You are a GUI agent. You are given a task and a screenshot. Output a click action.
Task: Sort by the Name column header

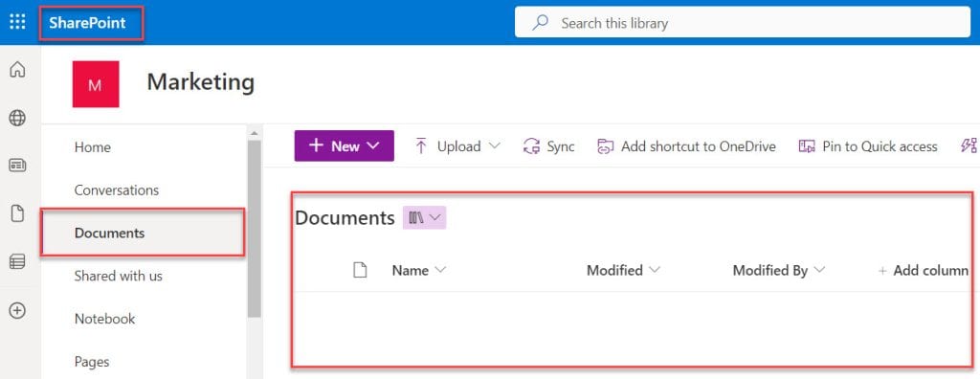coord(419,270)
